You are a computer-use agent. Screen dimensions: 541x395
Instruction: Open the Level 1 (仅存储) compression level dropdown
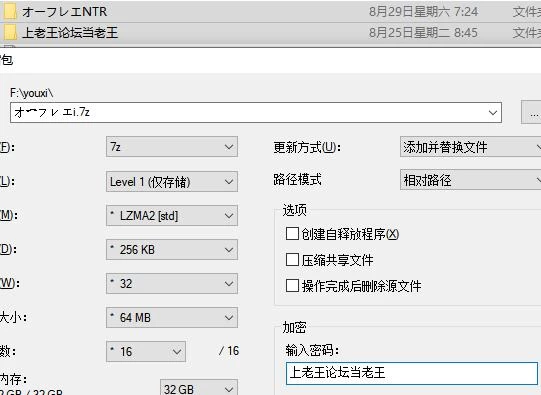(x=172, y=181)
